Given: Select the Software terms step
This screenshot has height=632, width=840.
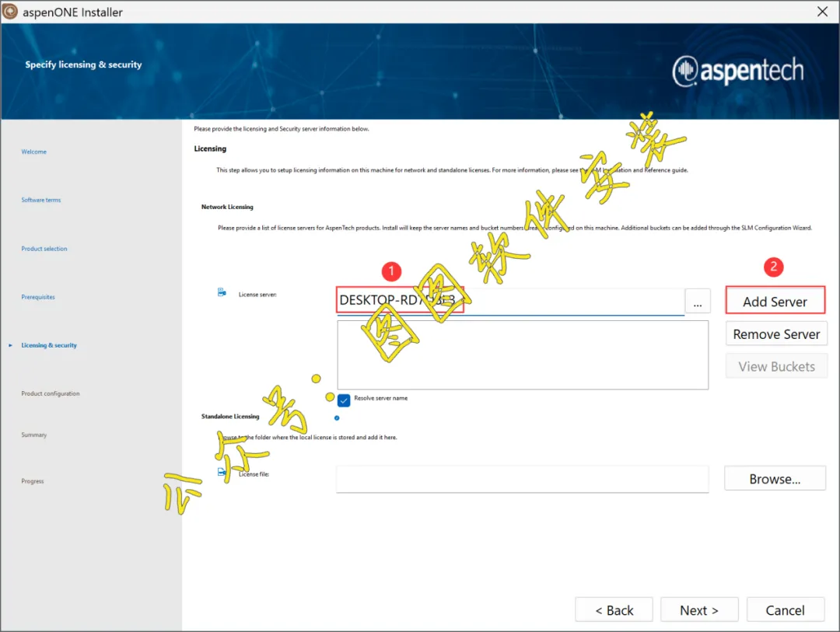Looking at the screenshot, I should point(41,201).
